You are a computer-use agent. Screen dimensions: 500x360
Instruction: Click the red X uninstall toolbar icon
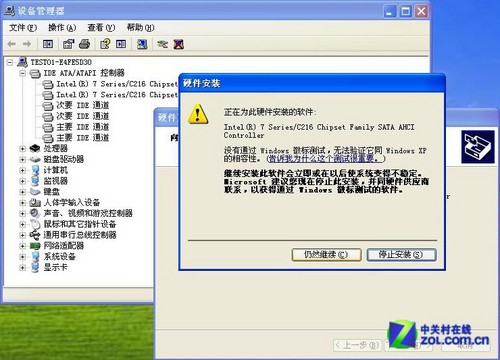click(x=179, y=44)
